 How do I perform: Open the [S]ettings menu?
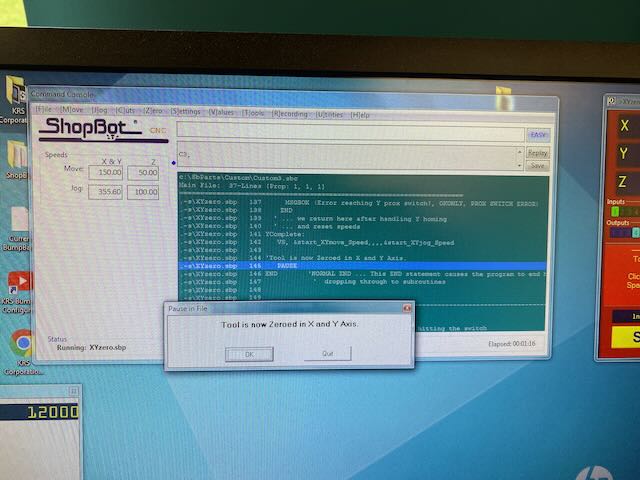click(x=185, y=111)
